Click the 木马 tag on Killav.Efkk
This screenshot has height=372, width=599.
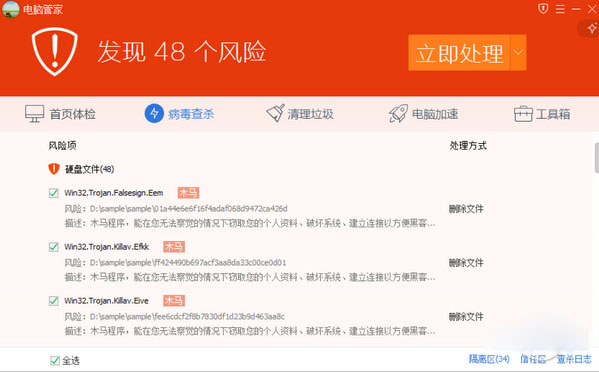click(174, 247)
